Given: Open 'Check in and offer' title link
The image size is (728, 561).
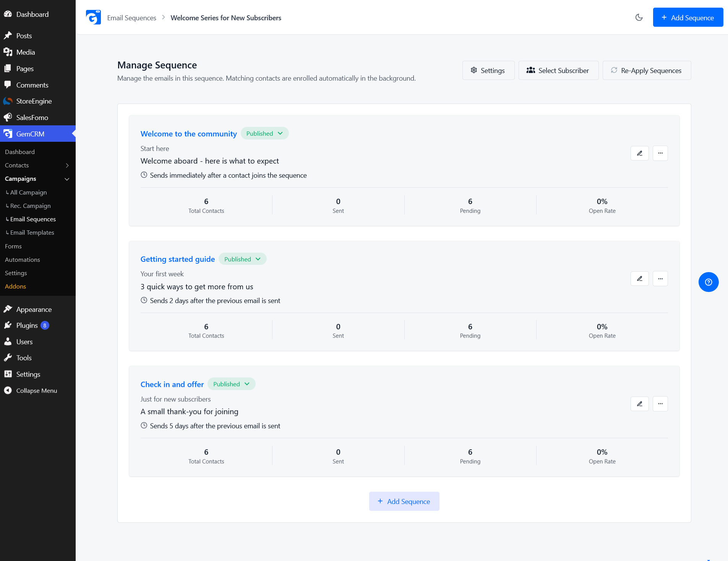Looking at the screenshot, I should point(172,384).
